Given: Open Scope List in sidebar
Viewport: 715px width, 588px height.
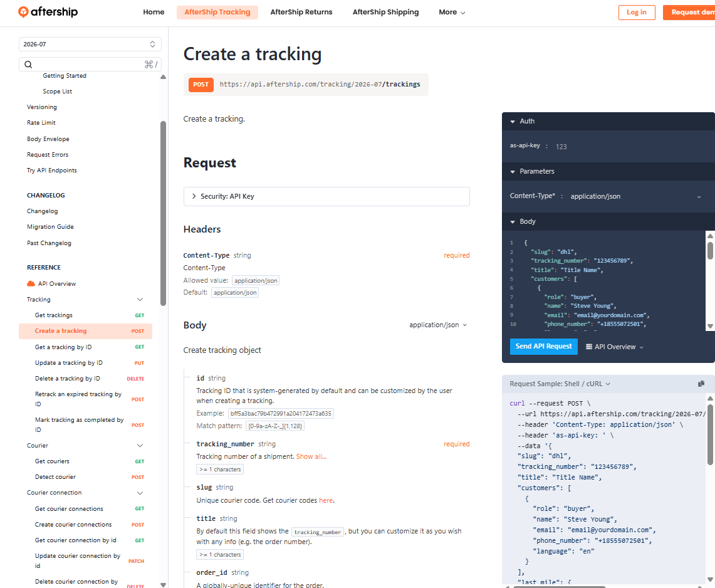Looking at the screenshot, I should click(58, 92).
